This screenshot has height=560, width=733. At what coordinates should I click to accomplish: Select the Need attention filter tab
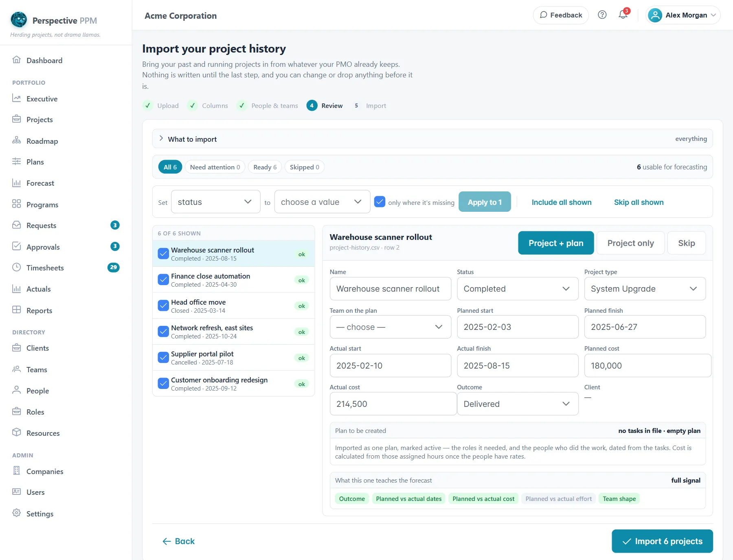(x=215, y=167)
